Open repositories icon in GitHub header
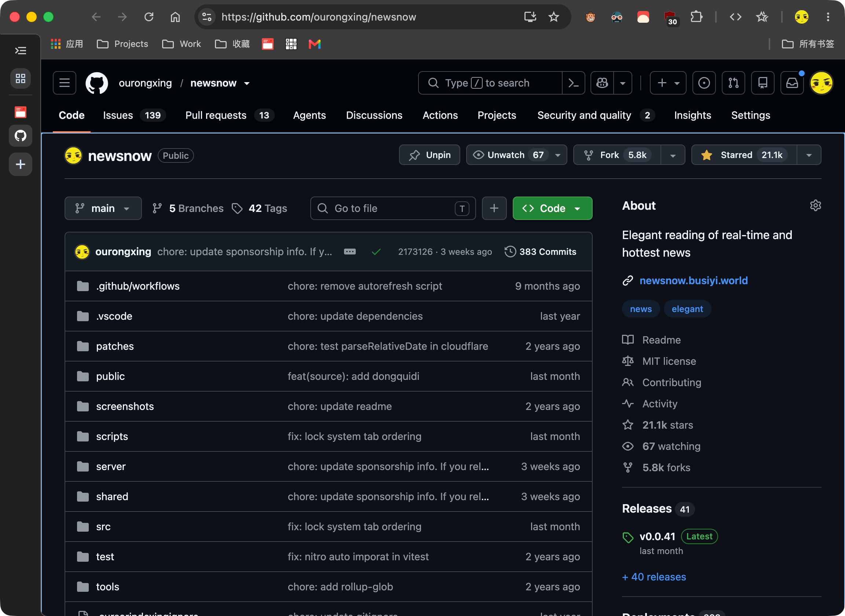Viewport: 845px width, 616px height. [762, 83]
